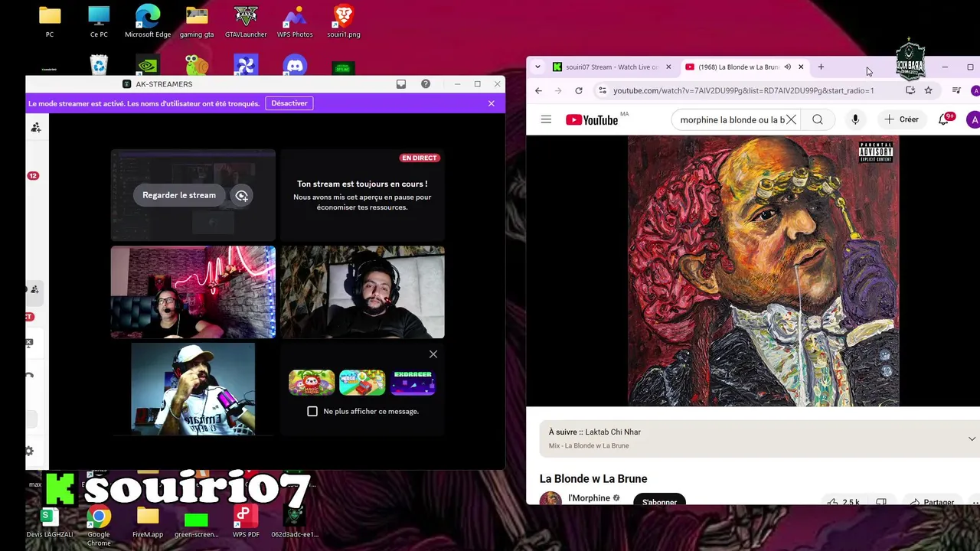Open the Recycle Bin desktop icon

coord(99,65)
